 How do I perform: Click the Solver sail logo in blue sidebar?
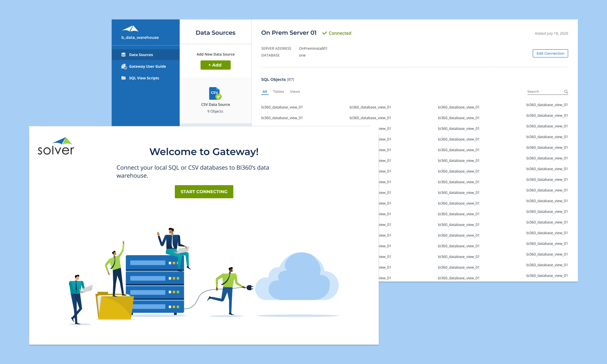point(130,29)
